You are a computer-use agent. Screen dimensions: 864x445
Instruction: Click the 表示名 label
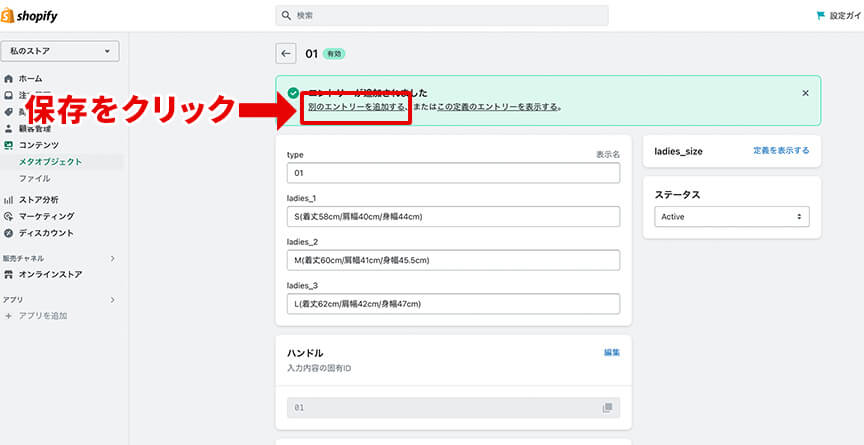tap(608, 155)
